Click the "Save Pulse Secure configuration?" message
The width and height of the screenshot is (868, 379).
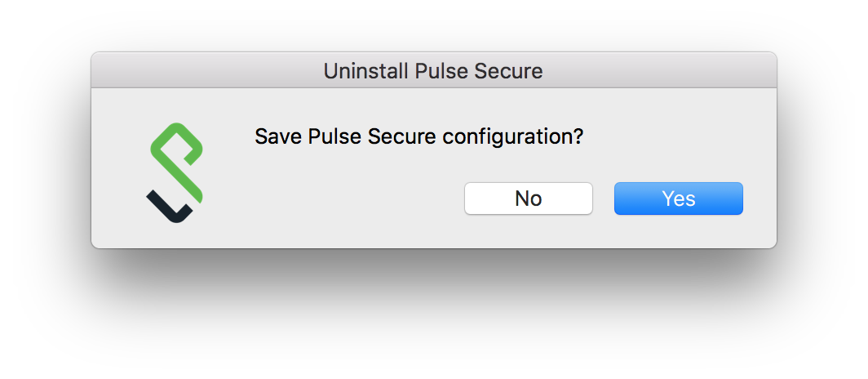[x=418, y=136]
